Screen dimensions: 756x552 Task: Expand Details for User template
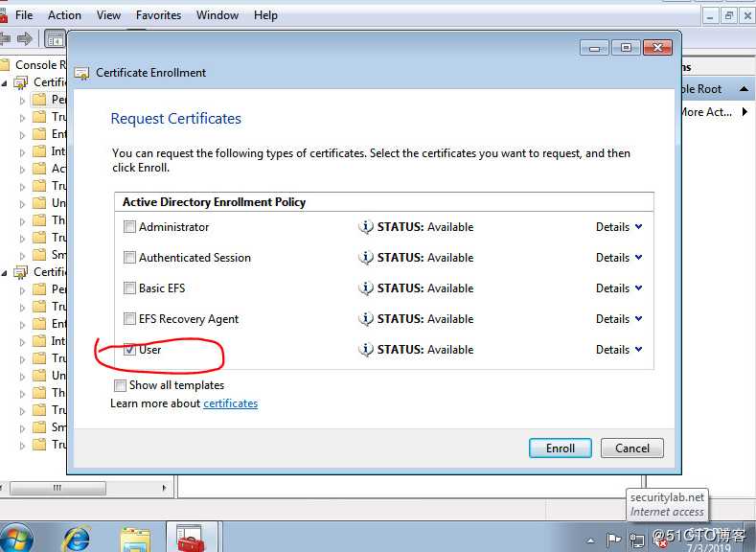click(619, 350)
